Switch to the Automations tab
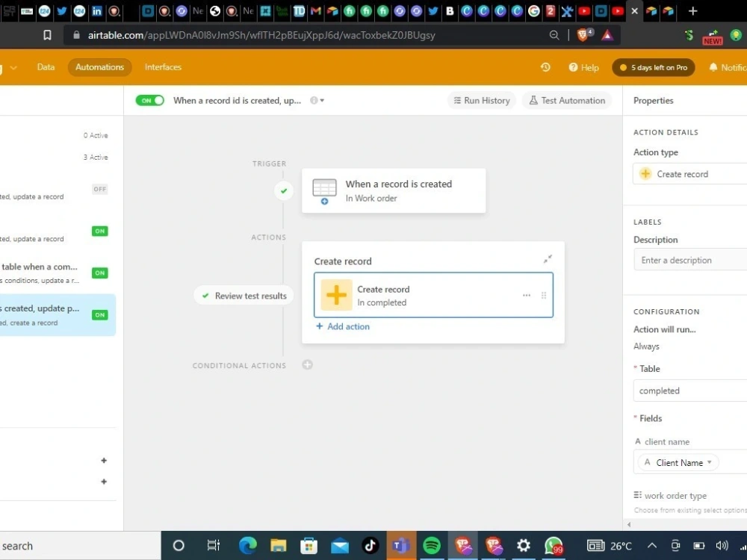The width and height of the screenshot is (747, 560). point(99,67)
